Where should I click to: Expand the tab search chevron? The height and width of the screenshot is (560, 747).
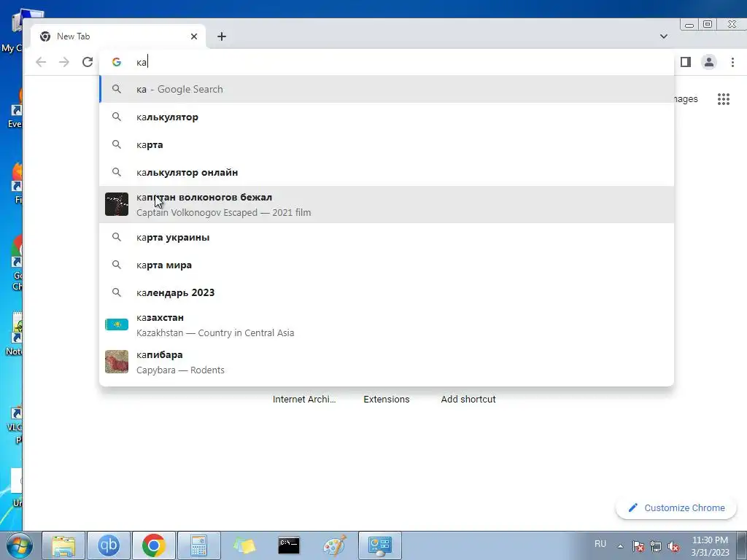[664, 36]
